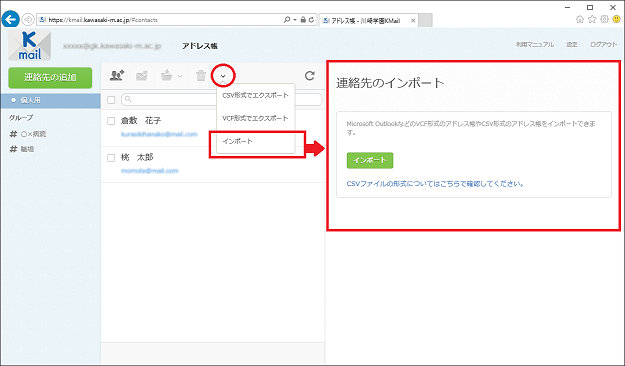Open the more options chevron dropdown

[x=223, y=75]
